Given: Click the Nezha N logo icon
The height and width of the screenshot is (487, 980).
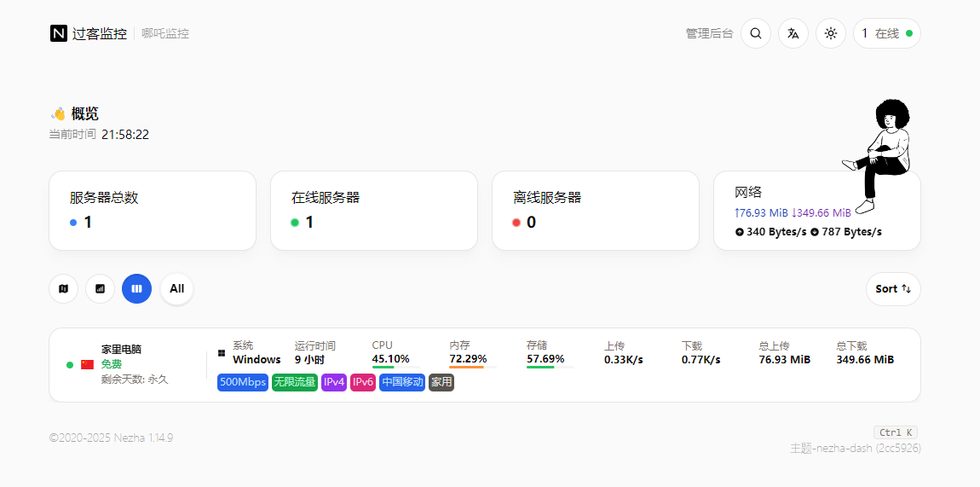Looking at the screenshot, I should click(58, 33).
